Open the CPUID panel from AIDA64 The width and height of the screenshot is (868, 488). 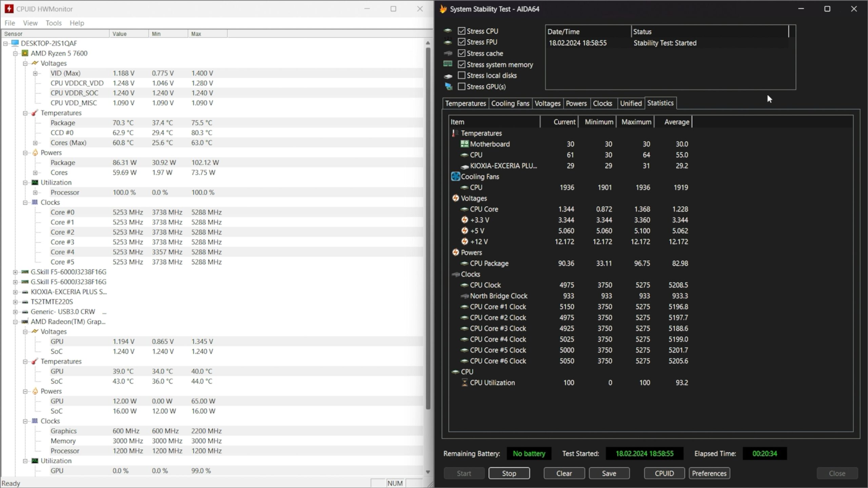click(x=664, y=473)
